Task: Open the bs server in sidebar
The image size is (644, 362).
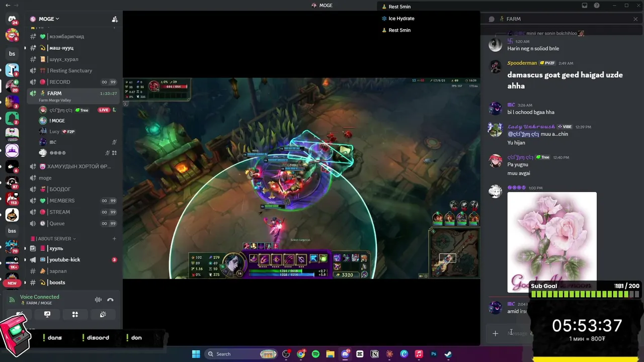Action: pos(12,54)
